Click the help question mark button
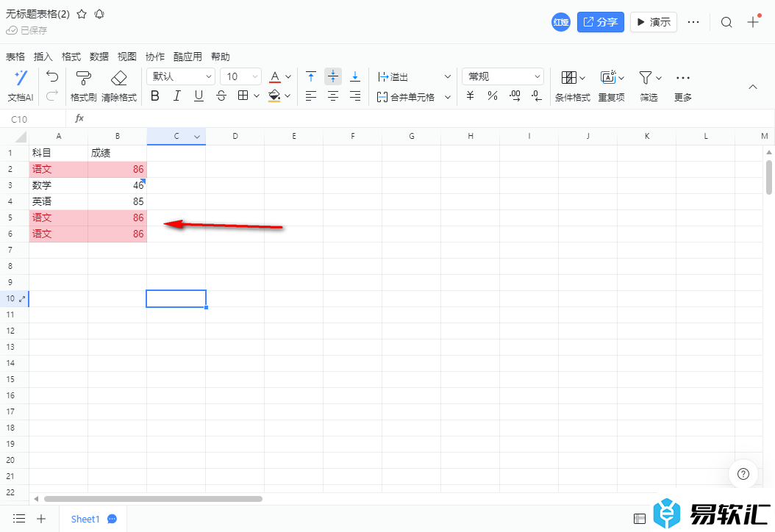 click(x=743, y=474)
